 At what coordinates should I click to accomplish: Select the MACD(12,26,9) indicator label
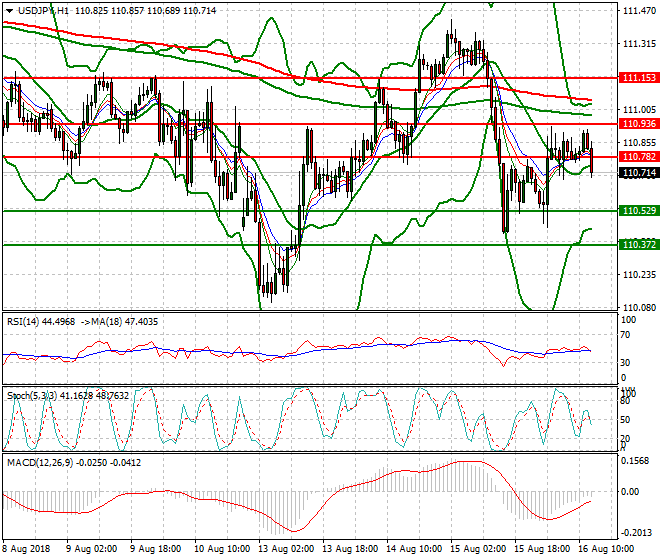pos(40,463)
